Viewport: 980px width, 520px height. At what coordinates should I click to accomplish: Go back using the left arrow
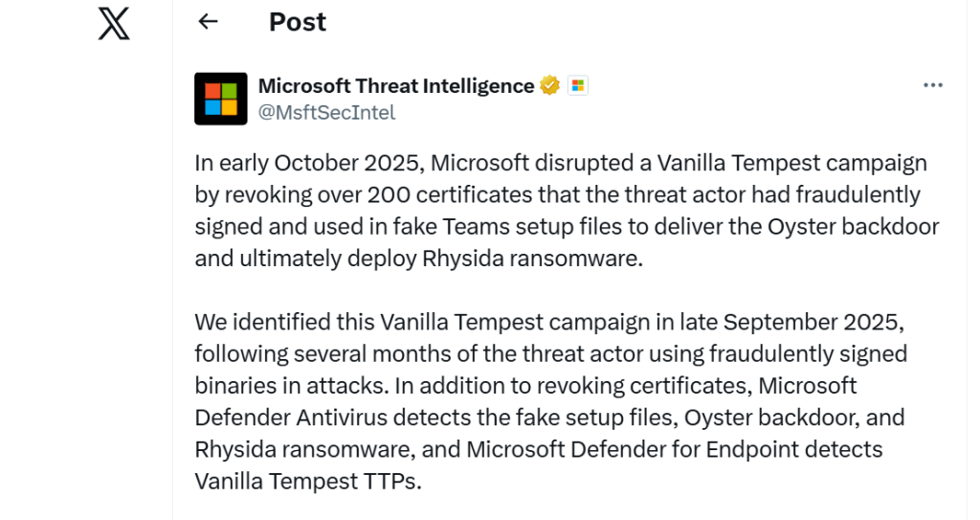tap(208, 22)
